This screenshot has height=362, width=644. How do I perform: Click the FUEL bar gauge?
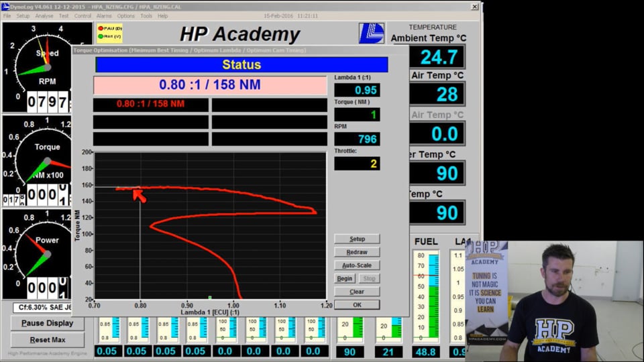tap(426, 296)
